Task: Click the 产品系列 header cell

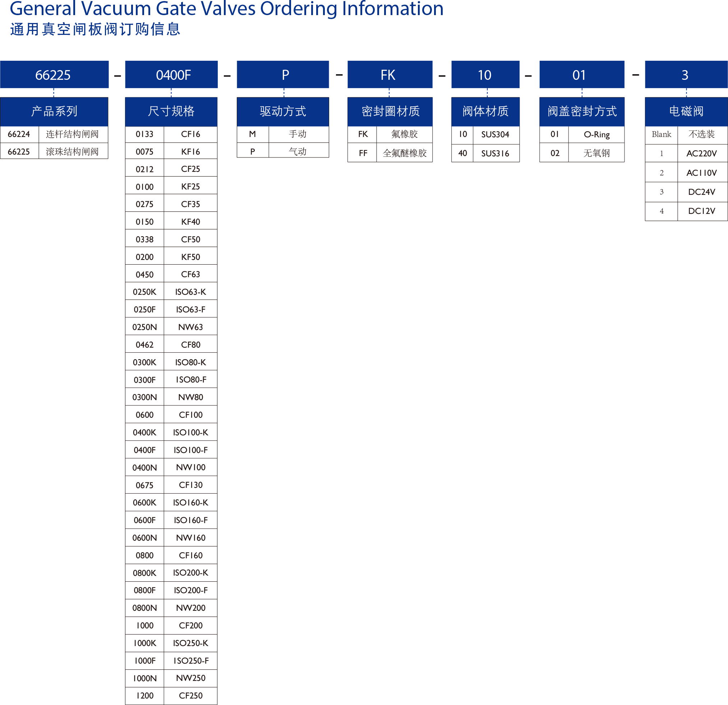Action: [x=54, y=111]
